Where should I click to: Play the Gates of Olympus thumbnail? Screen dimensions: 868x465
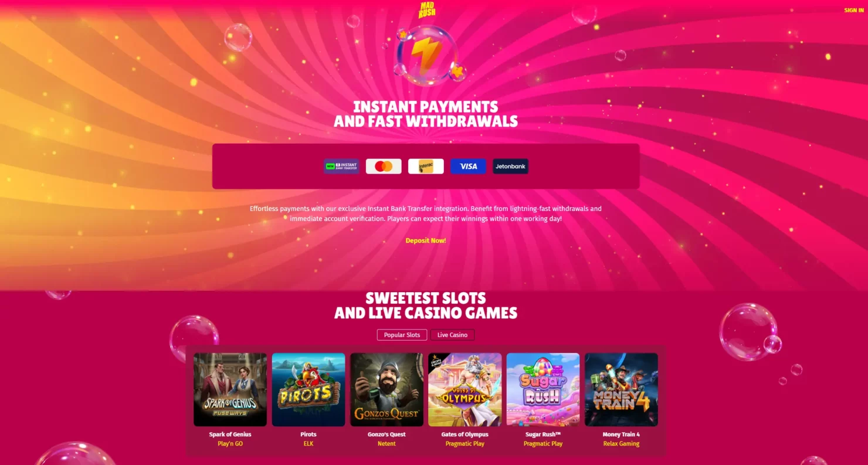465,389
